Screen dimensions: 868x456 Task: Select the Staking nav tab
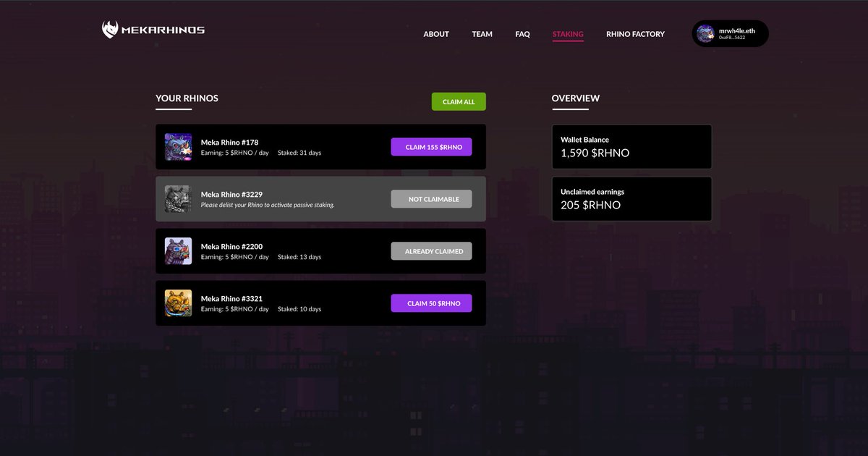568,34
